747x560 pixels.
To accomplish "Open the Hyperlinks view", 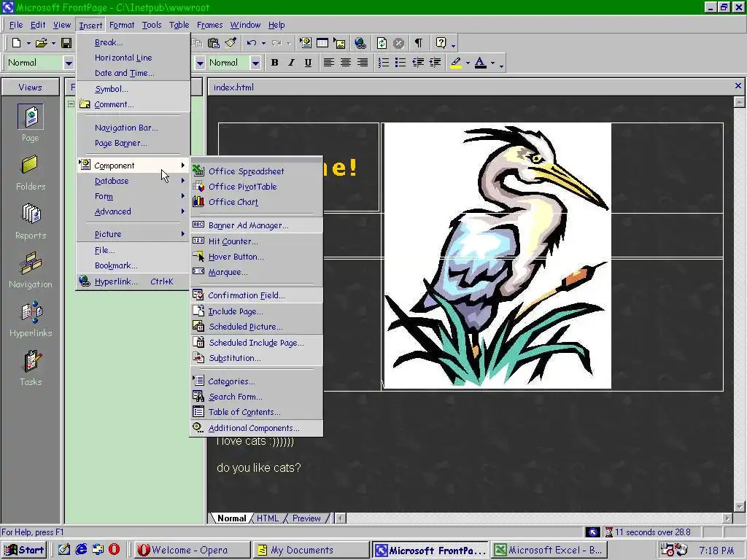I will pos(31,319).
